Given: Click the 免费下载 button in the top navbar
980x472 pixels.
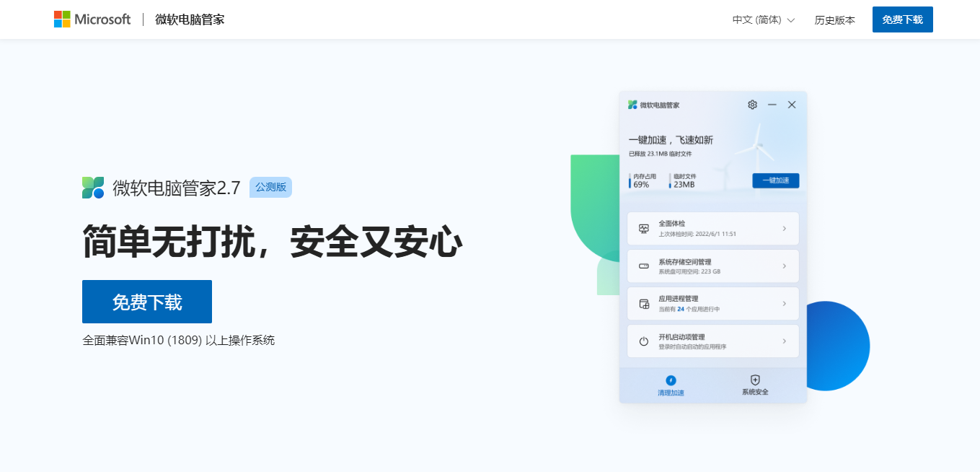Looking at the screenshot, I should point(902,19).
